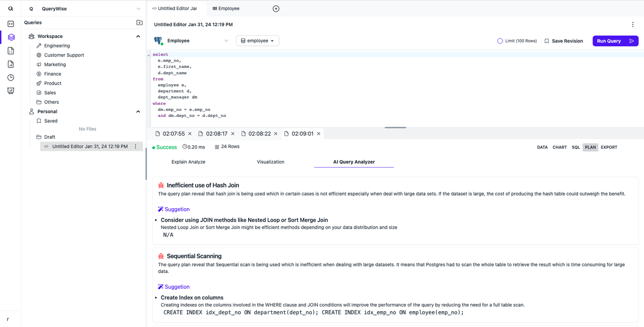Viewport: 644px width, 327px height.
Task: Close the 02:07:55 result tab
Action: coord(190,134)
